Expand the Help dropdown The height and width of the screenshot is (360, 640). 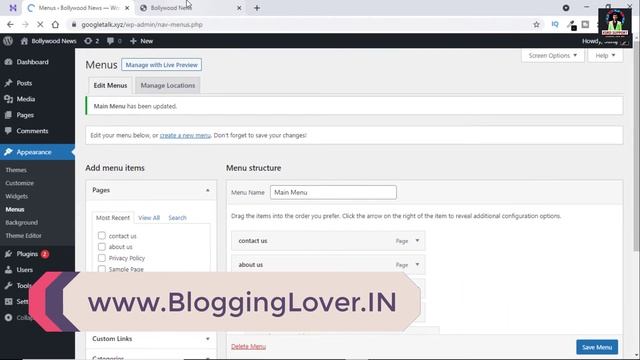605,56
